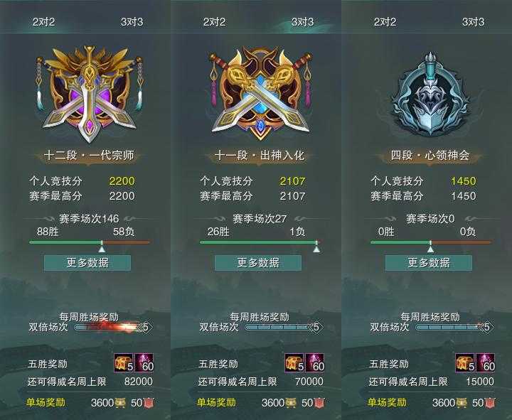Click the 十一段·出神入化 rank title banner
This screenshot has height=420, width=512.
pyautogui.click(x=260, y=156)
